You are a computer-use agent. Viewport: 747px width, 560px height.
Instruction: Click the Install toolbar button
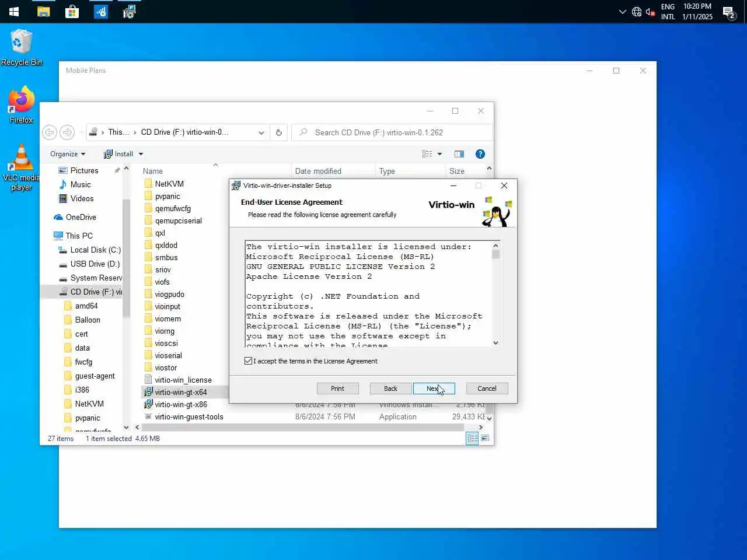click(118, 154)
